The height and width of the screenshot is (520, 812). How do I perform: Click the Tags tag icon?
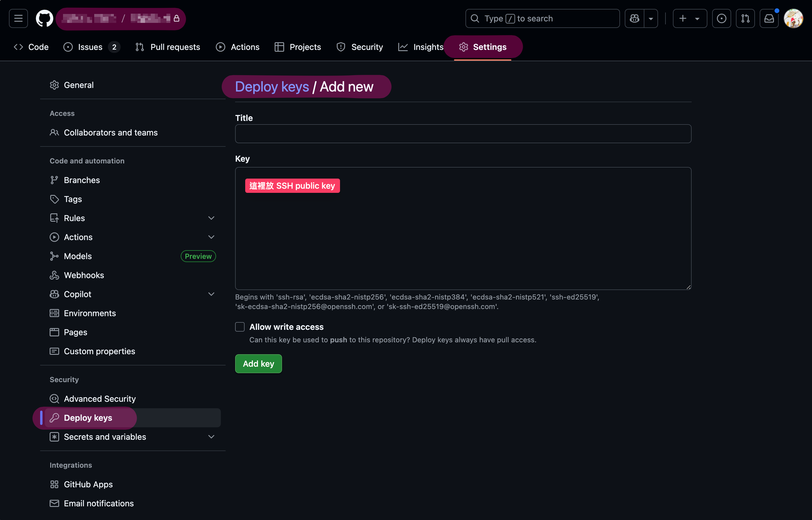pos(54,199)
